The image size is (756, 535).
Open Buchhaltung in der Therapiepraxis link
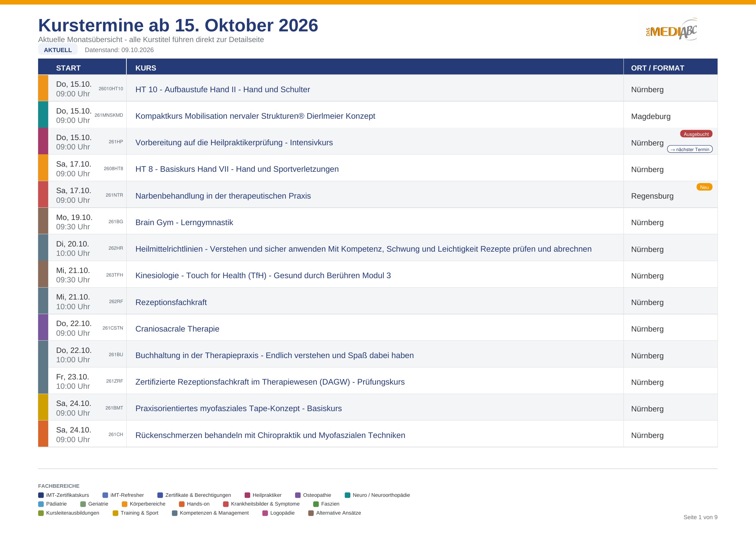[x=275, y=355]
